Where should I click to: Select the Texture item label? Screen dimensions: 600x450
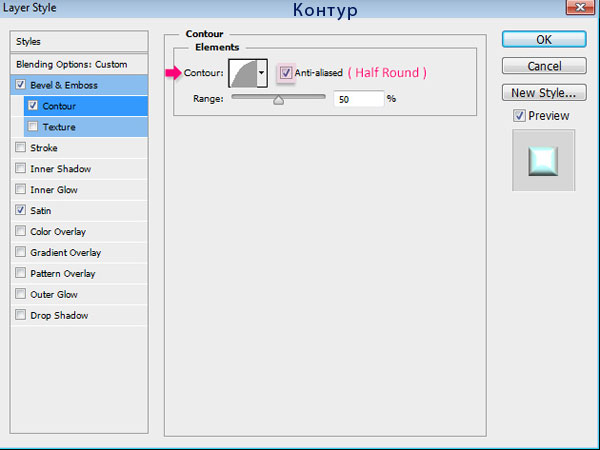pyautogui.click(x=59, y=127)
